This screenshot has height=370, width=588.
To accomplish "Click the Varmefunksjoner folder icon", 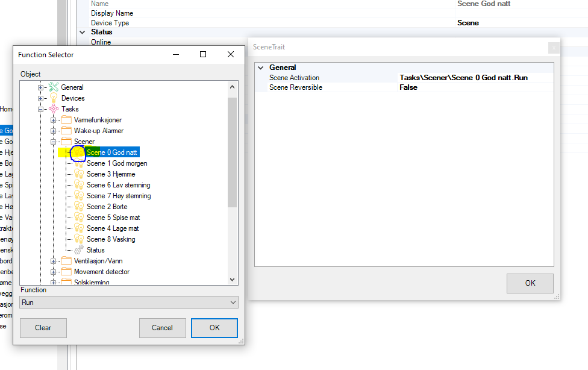I will click(66, 120).
